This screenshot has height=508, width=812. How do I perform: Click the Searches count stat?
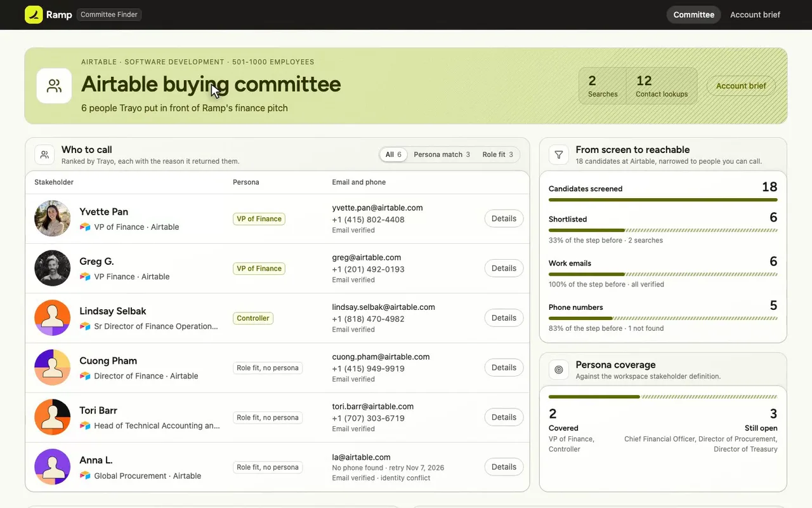603,86
